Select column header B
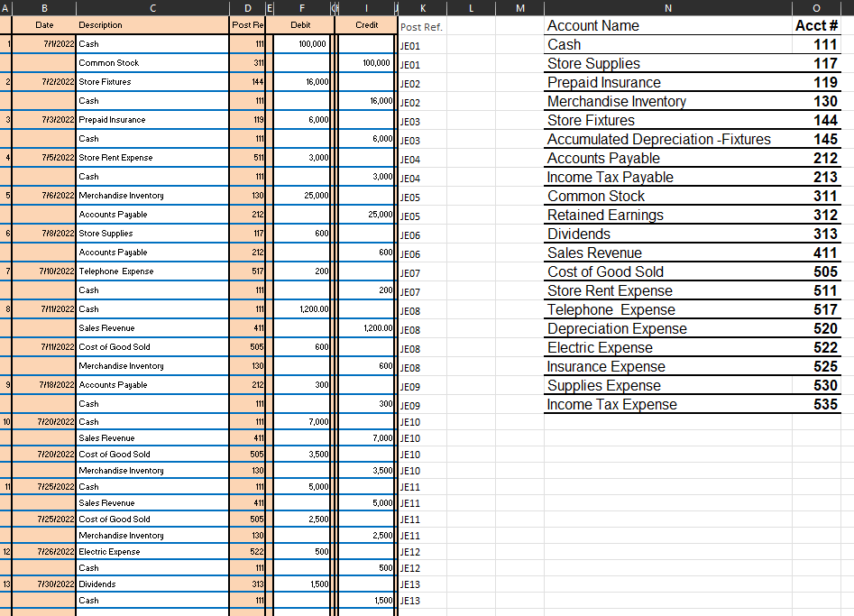The width and height of the screenshot is (854, 616). [x=43, y=8]
